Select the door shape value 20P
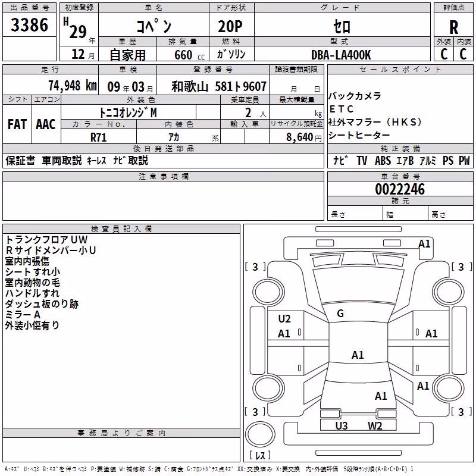The height and width of the screenshot is (476, 476). (x=230, y=26)
